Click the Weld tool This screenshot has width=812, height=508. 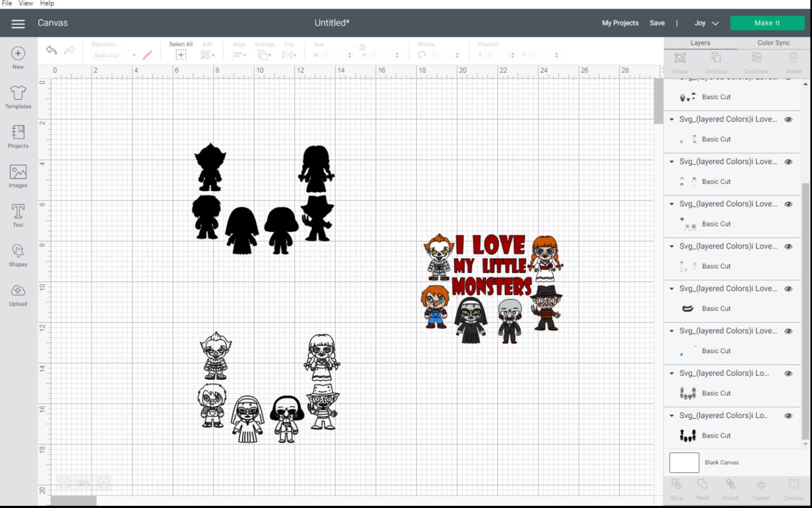[703, 484]
